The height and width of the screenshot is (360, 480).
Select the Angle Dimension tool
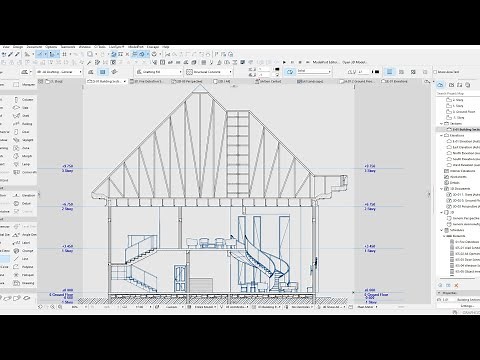pos(24,235)
